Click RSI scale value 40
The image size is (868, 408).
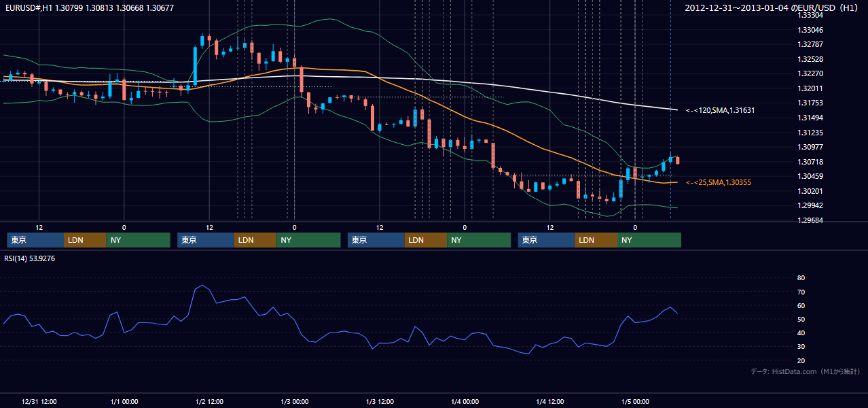pos(801,333)
